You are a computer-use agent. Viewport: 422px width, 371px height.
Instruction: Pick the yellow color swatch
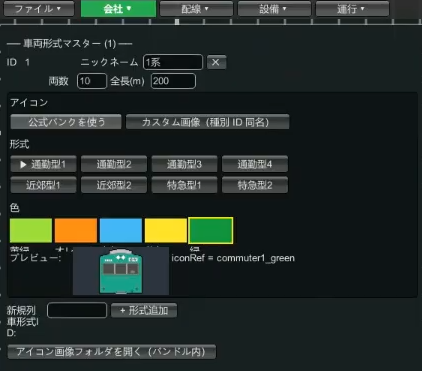pyautogui.click(x=166, y=230)
